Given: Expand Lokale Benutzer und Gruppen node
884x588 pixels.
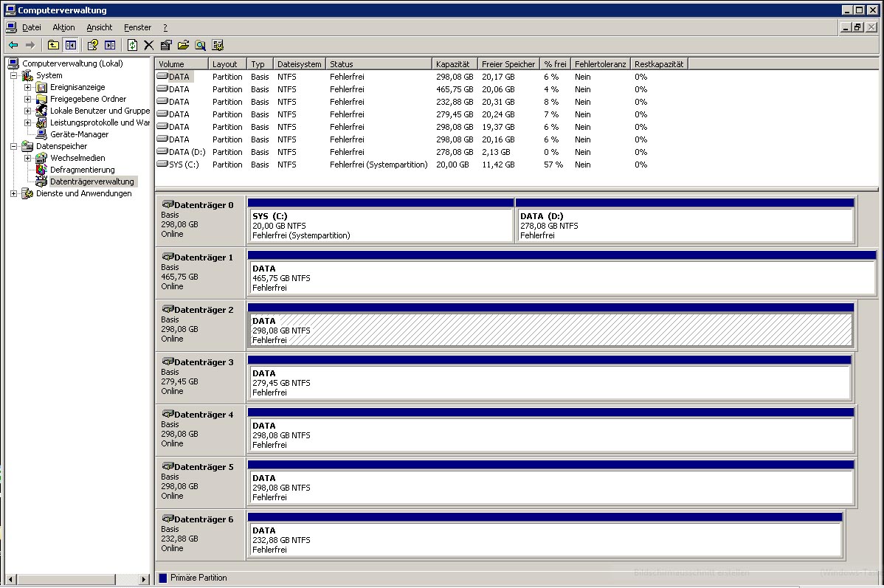Looking at the screenshot, I should [27, 111].
